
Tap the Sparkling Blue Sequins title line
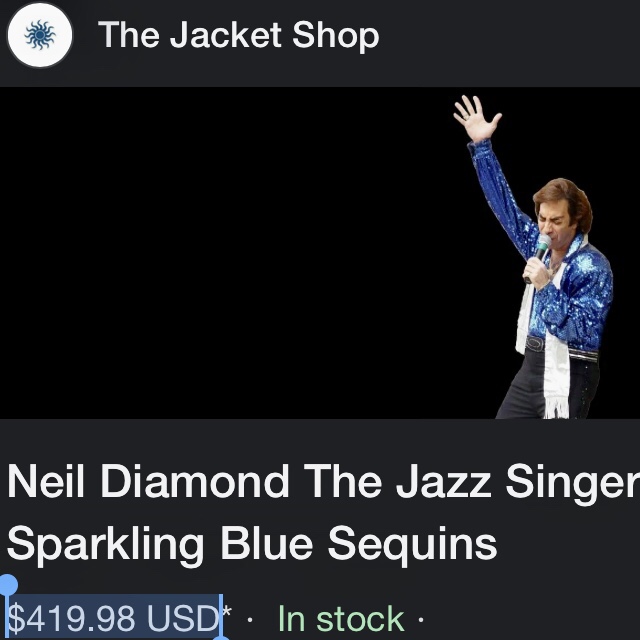click(x=252, y=544)
